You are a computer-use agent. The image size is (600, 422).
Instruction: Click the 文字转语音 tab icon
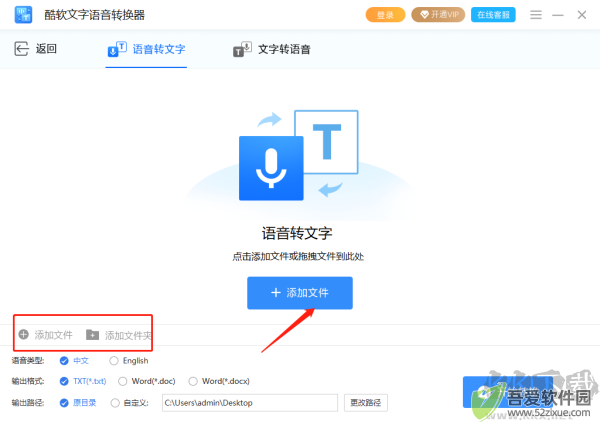point(242,49)
